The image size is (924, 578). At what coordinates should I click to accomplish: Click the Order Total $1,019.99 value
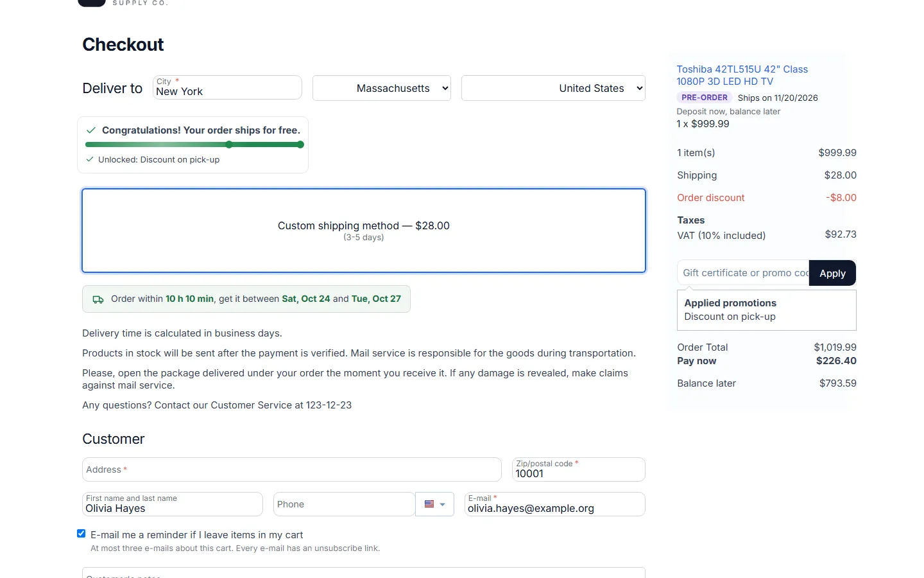[x=835, y=347]
